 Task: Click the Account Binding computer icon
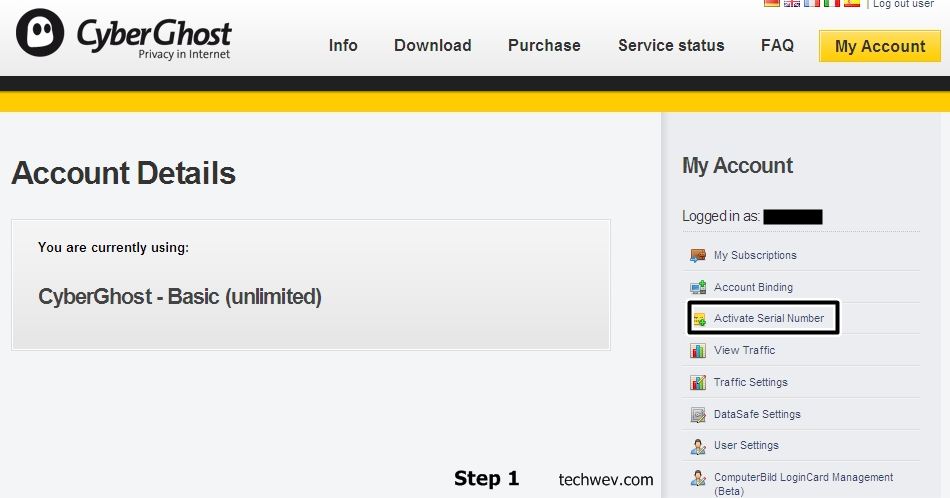pyautogui.click(x=698, y=287)
